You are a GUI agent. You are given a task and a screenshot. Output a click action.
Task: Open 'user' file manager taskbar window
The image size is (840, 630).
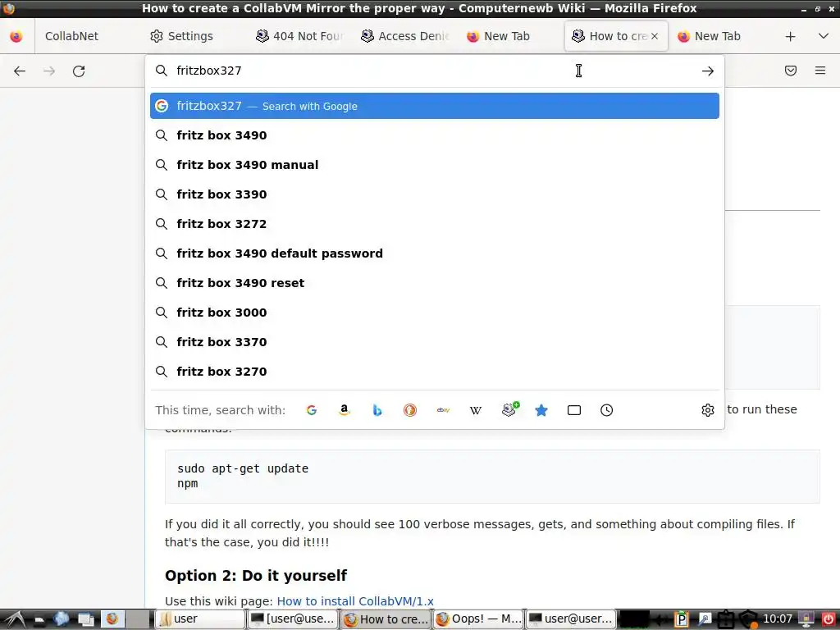[x=200, y=619]
